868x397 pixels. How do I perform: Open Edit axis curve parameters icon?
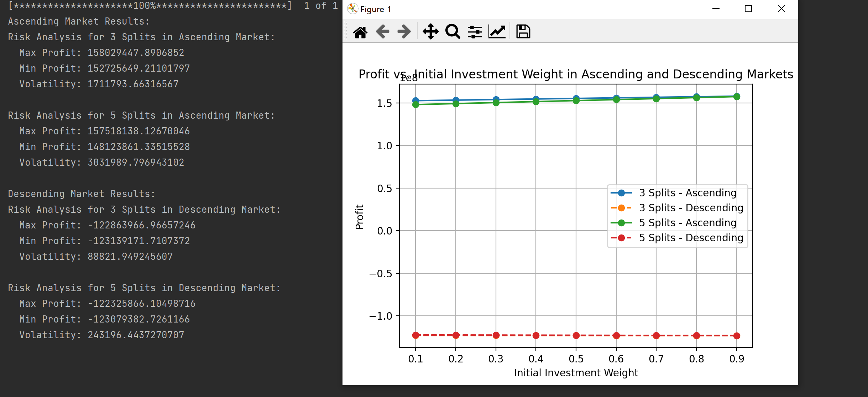point(497,32)
